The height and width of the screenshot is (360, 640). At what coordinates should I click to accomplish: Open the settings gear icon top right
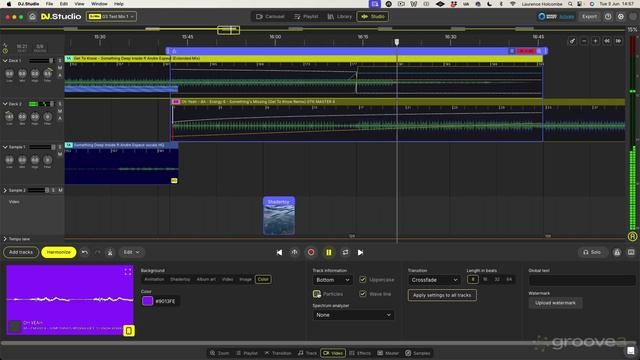pos(621,17)
